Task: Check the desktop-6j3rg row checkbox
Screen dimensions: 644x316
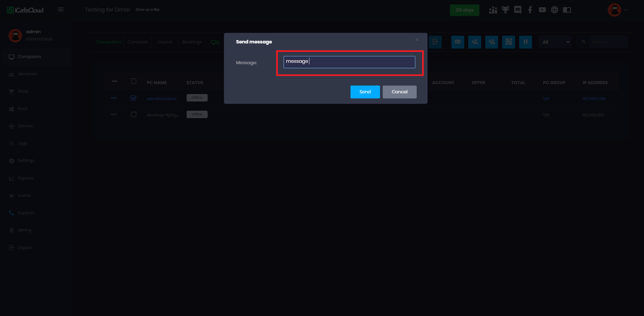Action: coord(133,114)
